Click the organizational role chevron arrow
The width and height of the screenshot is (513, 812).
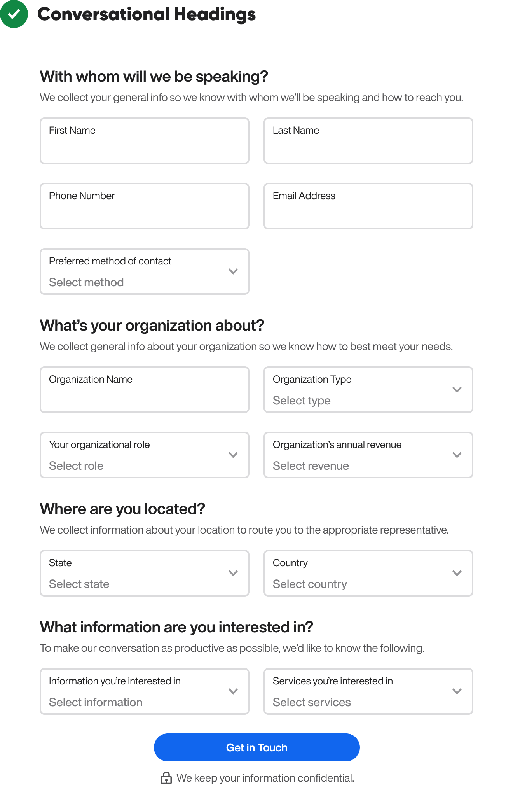[233, 455]
